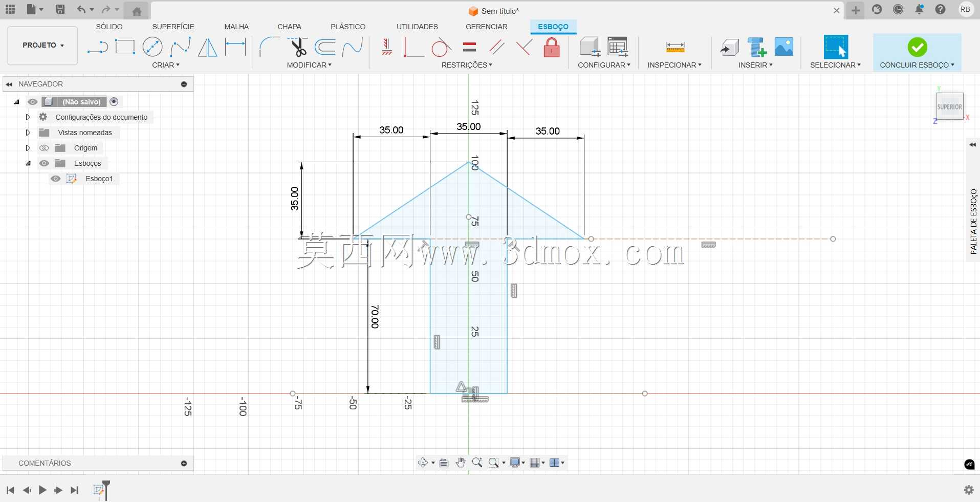
Task: Go to Home tab icon
Action: click(137, 11)
